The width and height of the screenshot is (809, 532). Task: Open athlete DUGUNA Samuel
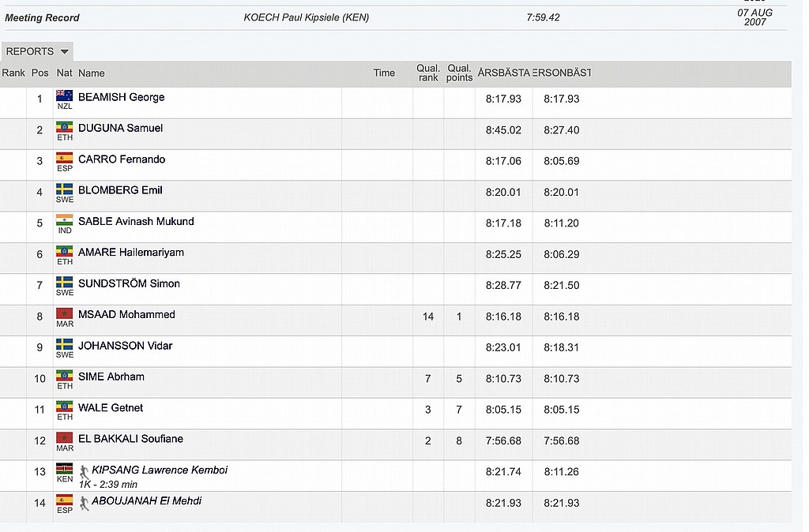tap(120, 129)
